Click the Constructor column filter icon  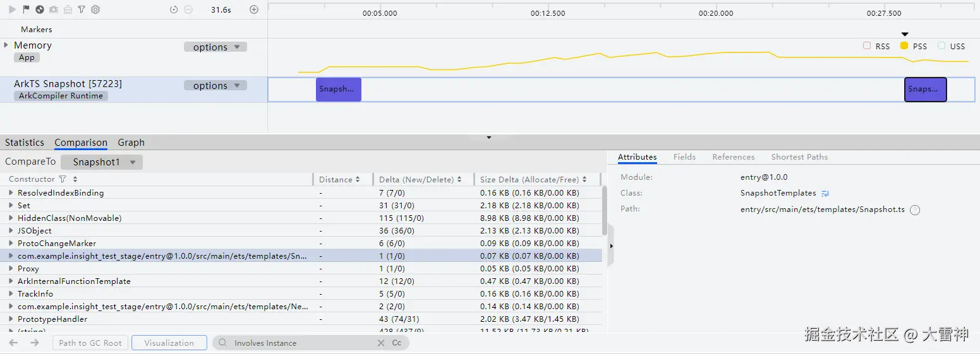[63, 179]
